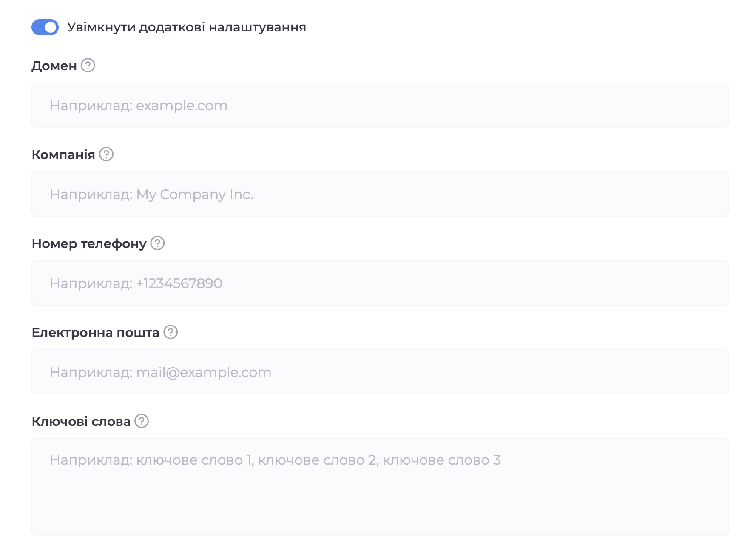Click the question mark beside Номер телефону

(157, 243)
